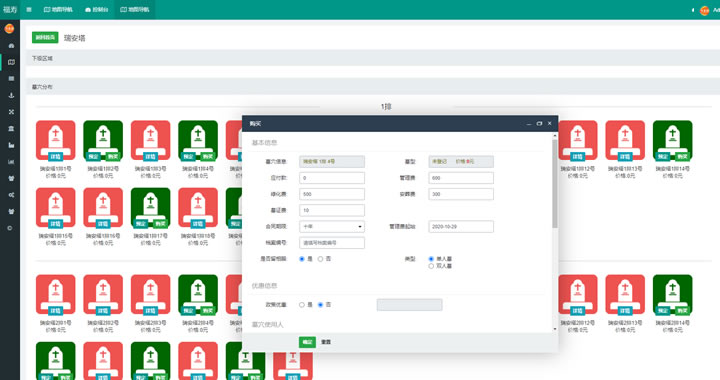Close the 购买 dialog

[x=550, y=123]
